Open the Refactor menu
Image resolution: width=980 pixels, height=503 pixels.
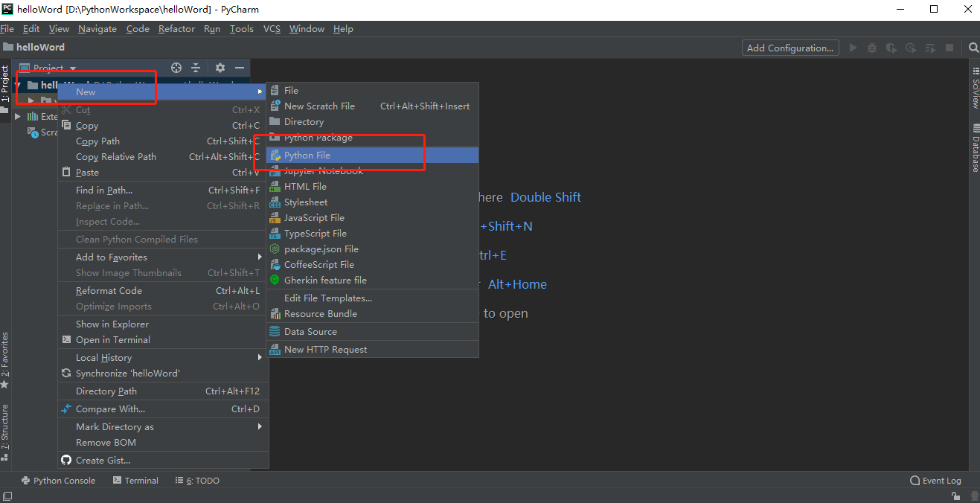(x=176, y=28)
